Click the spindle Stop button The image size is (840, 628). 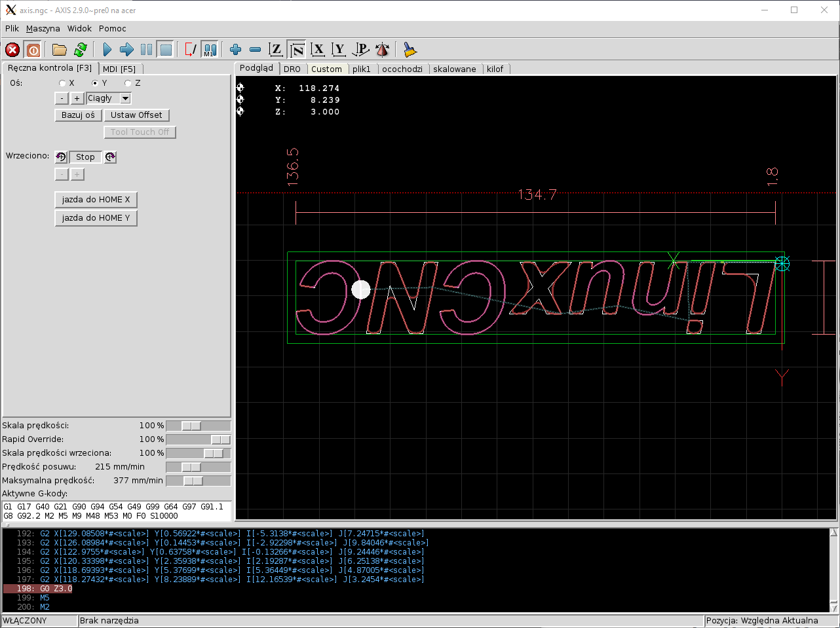click(85, 157)
